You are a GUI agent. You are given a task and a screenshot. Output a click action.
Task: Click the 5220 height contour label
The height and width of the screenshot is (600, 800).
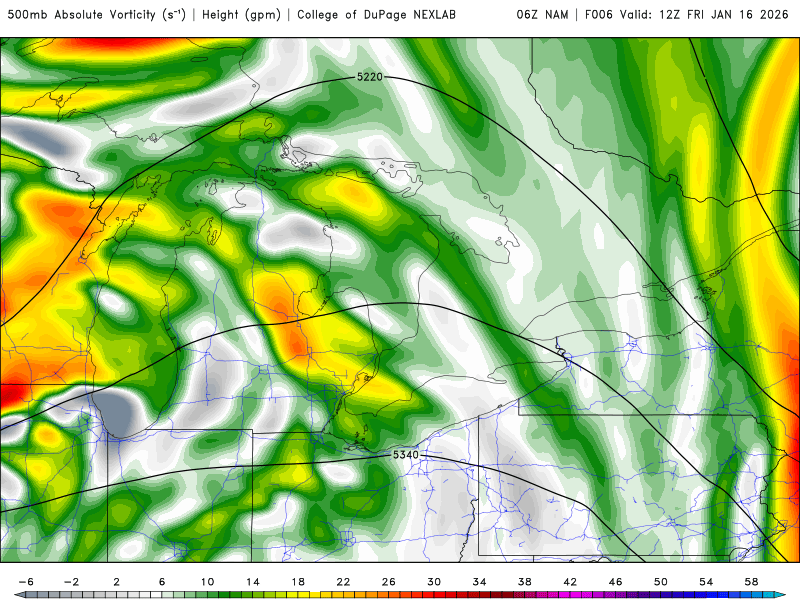[x=370, y=77]
